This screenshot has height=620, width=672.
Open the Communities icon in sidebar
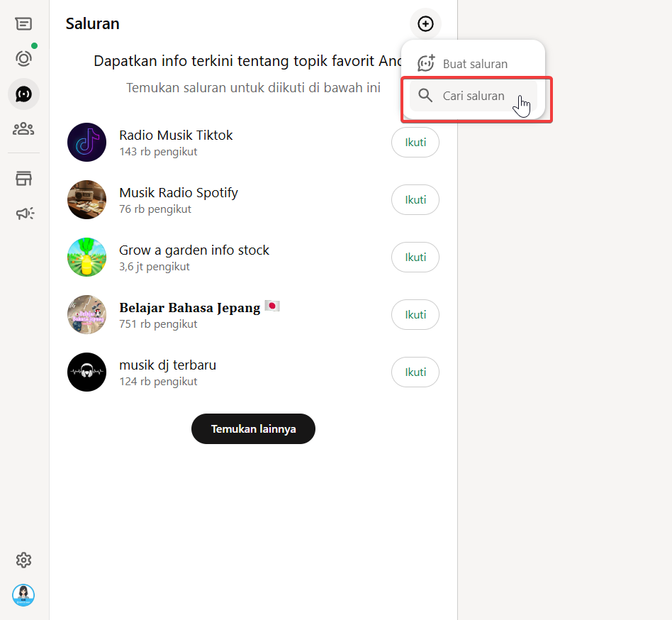click(x=23, y=128)
